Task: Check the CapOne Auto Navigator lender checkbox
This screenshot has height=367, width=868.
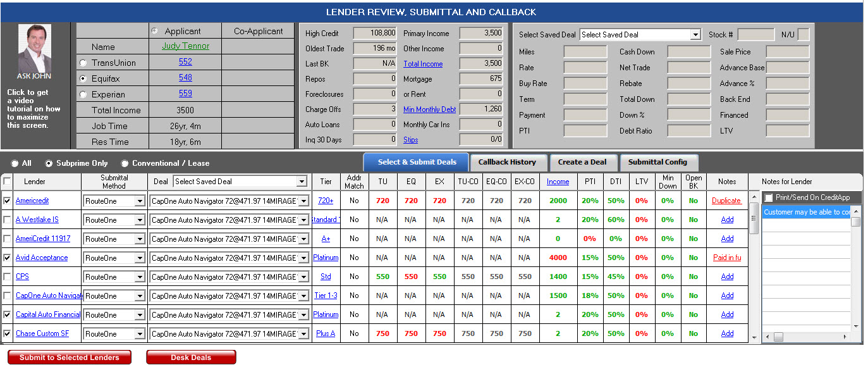Action: [7, 295]
